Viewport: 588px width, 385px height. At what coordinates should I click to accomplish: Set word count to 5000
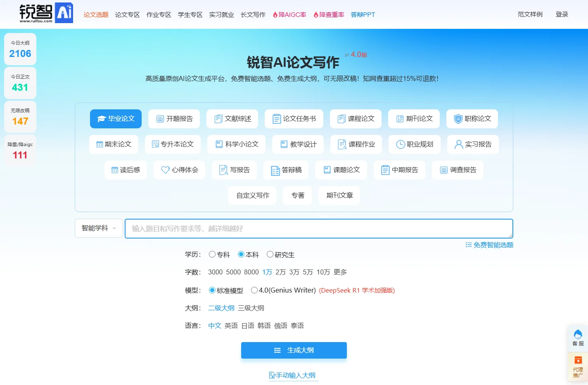pyautogui.click(x=233, y=272)
